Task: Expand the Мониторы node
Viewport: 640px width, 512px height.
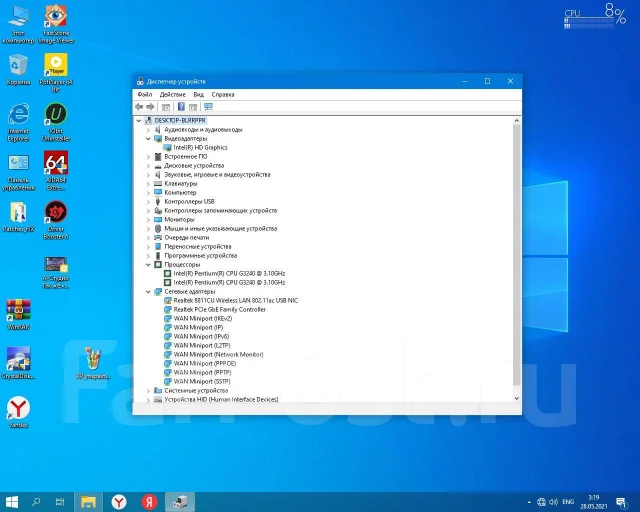Action: (149, 219)
